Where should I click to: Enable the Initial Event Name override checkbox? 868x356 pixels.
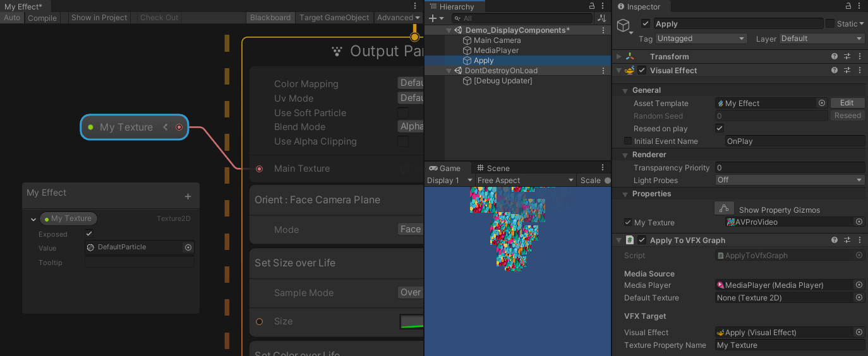click(628, 141)
